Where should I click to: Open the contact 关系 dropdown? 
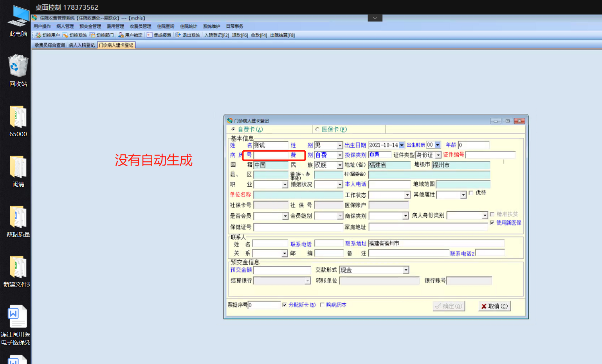(x=285, y=254)
